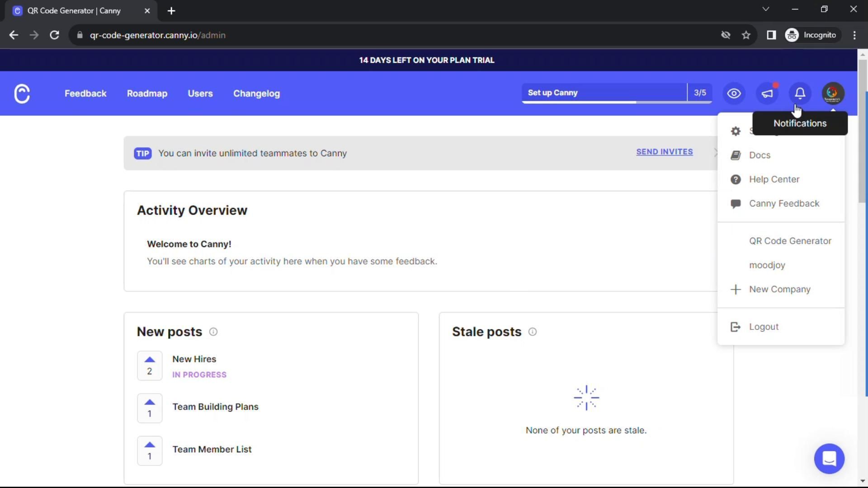
Task: Open the Feedback tab
Action: pos(85,94)
